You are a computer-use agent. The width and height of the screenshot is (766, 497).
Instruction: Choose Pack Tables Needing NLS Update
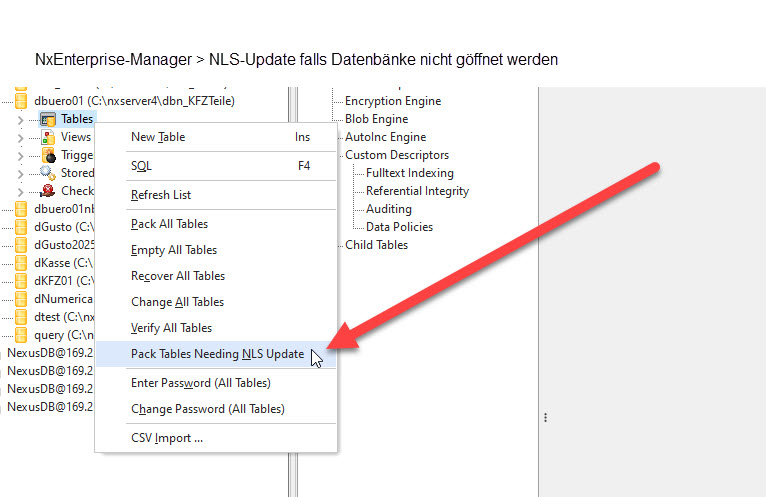pos(217,354)
